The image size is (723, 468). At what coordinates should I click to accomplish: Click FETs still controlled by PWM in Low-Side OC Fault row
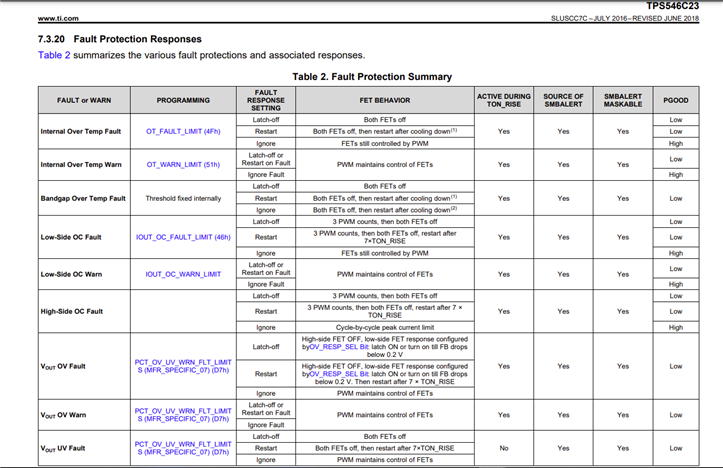[x=385, y=253]
